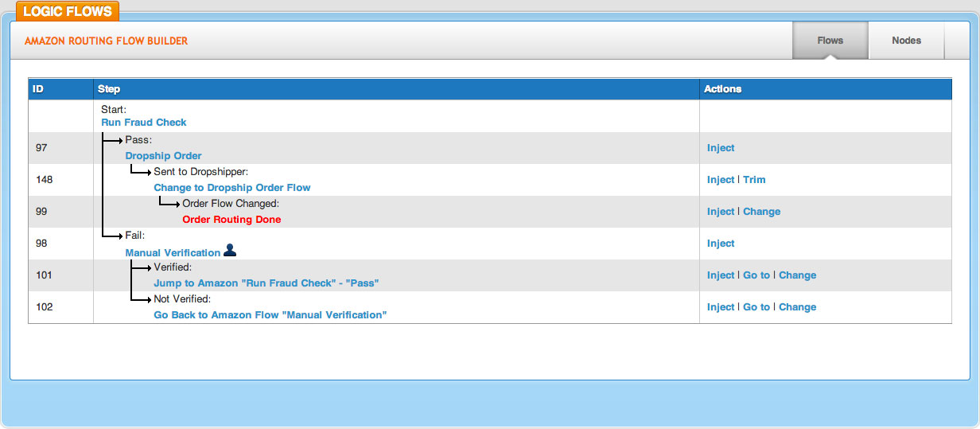Click the red Order Routing Done link
Screen dimensions: 980x429
coord(231,220)
